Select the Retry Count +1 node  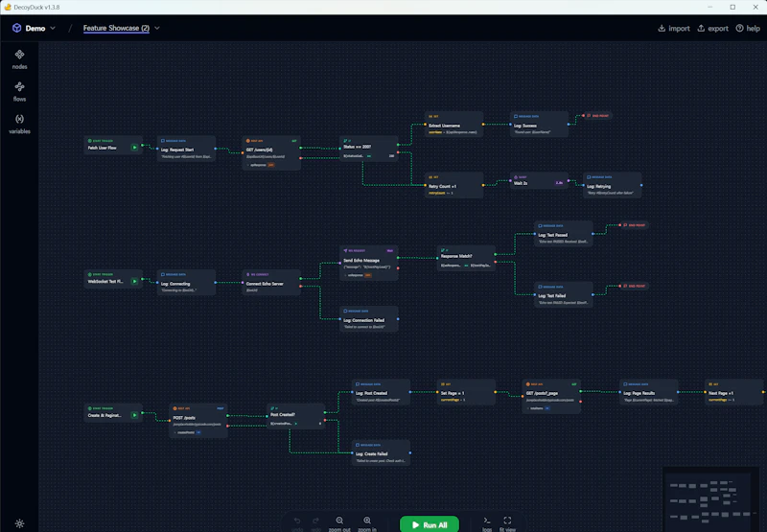[453, 185]
